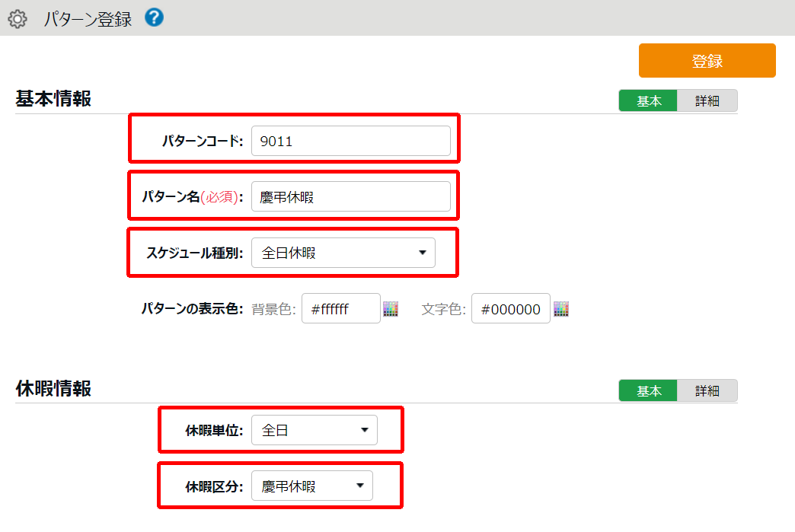Open the color palette icon for 文字色
Viewport: 795px width, 532px height.
(x=561, y=309)
